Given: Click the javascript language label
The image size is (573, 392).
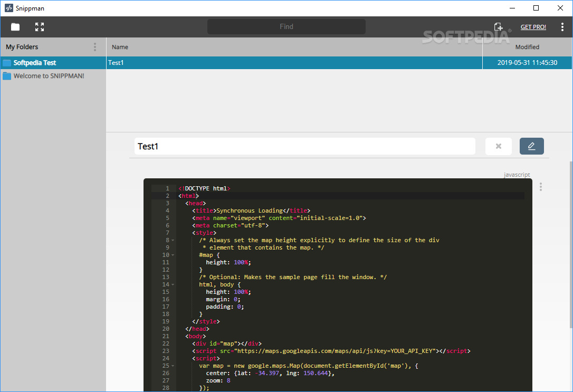Looking at the screenshot, I should pyautogui.click(x=517, y=175).
